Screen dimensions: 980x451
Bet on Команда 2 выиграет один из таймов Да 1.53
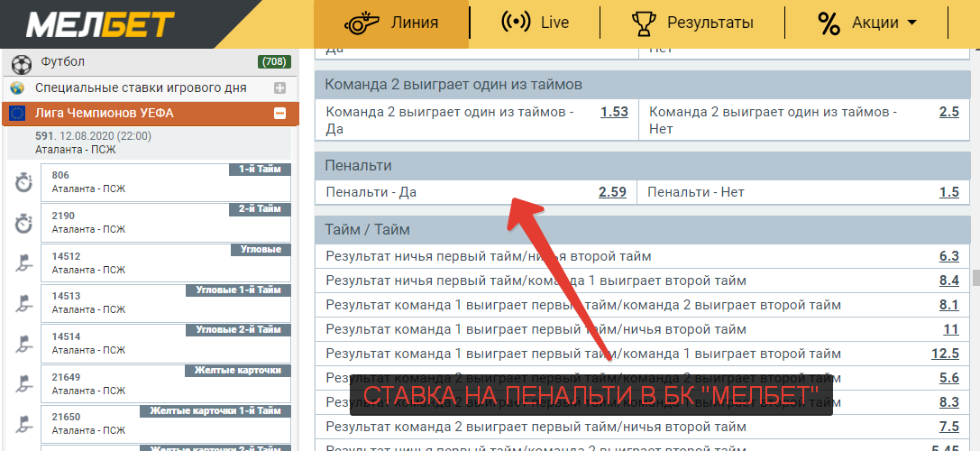coord(614,113)
